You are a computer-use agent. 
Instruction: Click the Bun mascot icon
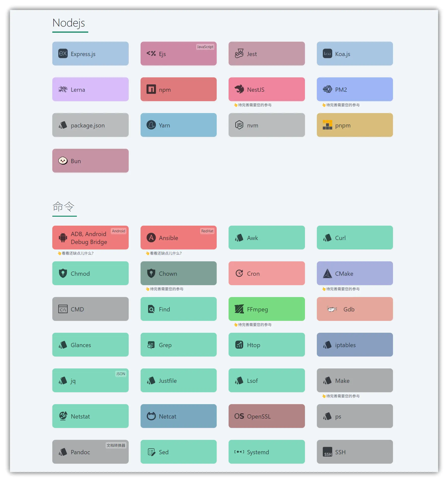click(x=63, y=161)
